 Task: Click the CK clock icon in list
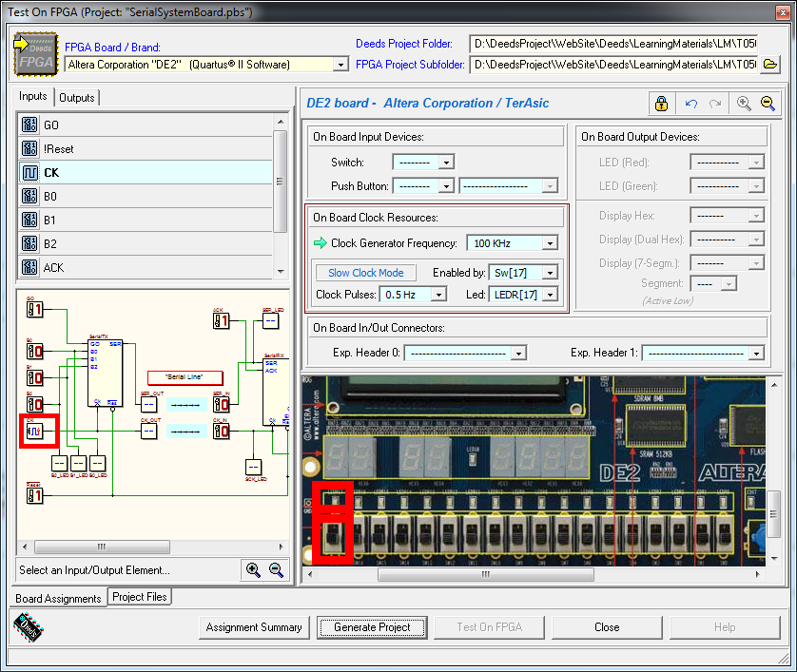coord(29,172)
